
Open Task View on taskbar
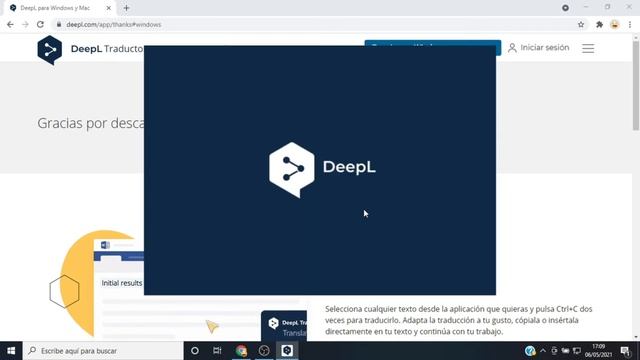(217, 351)
